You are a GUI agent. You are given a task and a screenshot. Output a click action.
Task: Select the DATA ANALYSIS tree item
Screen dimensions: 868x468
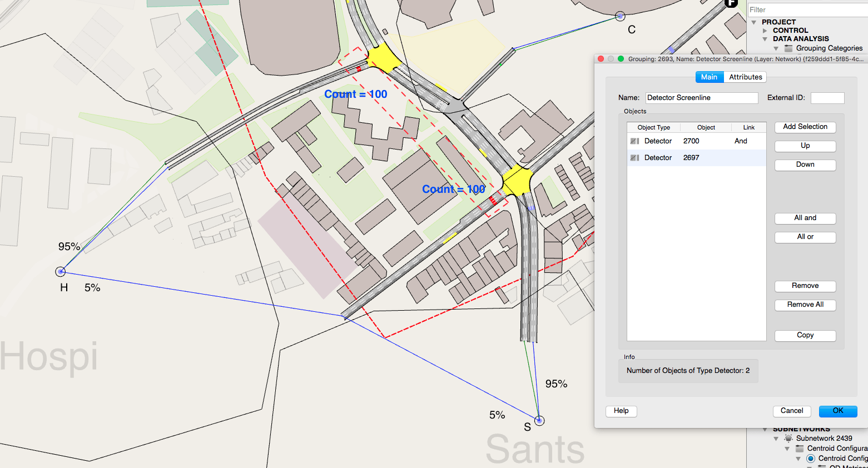(801, 39)
